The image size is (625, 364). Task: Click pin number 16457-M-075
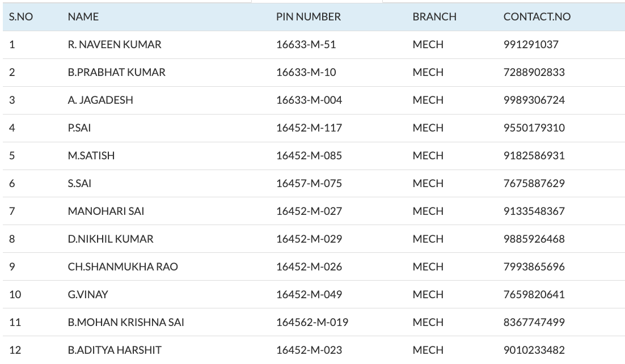[x=309, y=183]
